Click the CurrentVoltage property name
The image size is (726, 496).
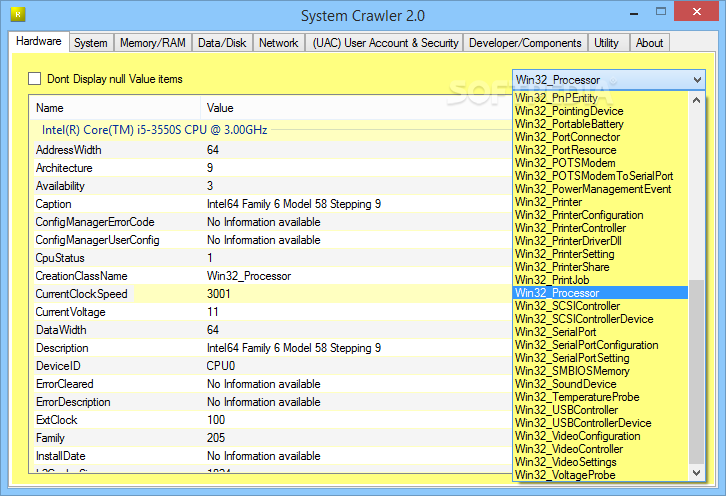[x=70, y=312]
